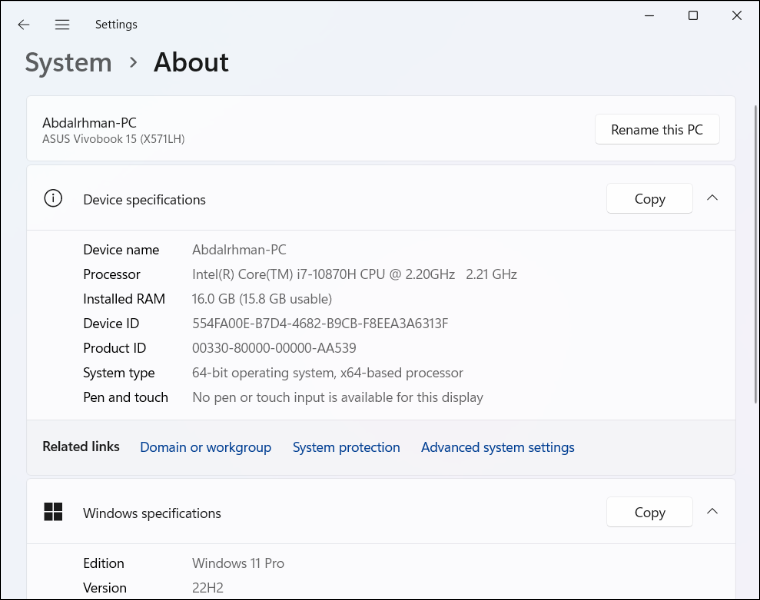Click the Edition label

pos(104,563)
